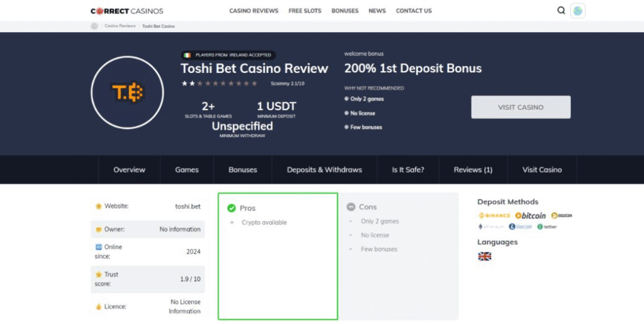
Task: Click the Correct Casinos logo
Action: click(x=127, y=11)
